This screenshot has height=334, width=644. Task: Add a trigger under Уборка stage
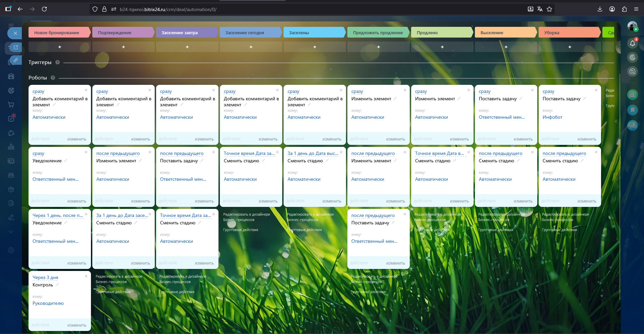tap(570, 47)
